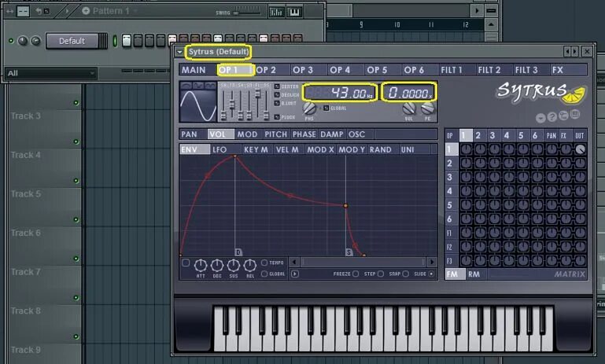Screen dimensions: 605x364
Task: Open the graph editor bars icon
Action: point(276,13)
